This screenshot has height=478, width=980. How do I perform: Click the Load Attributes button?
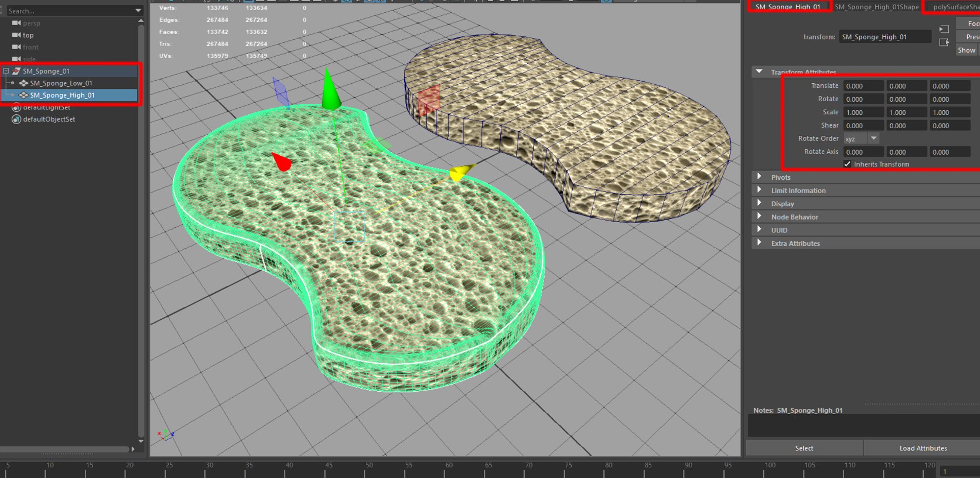point(922,448)
